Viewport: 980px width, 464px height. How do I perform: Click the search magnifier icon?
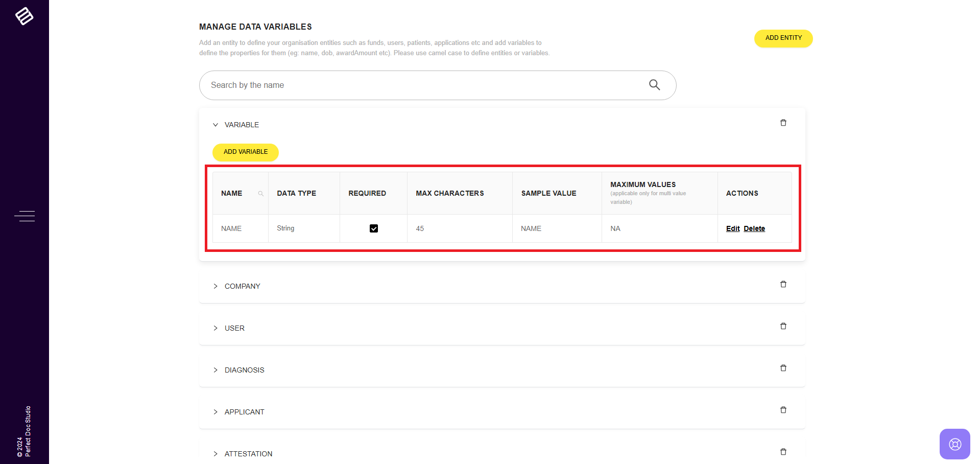(654, 85)
